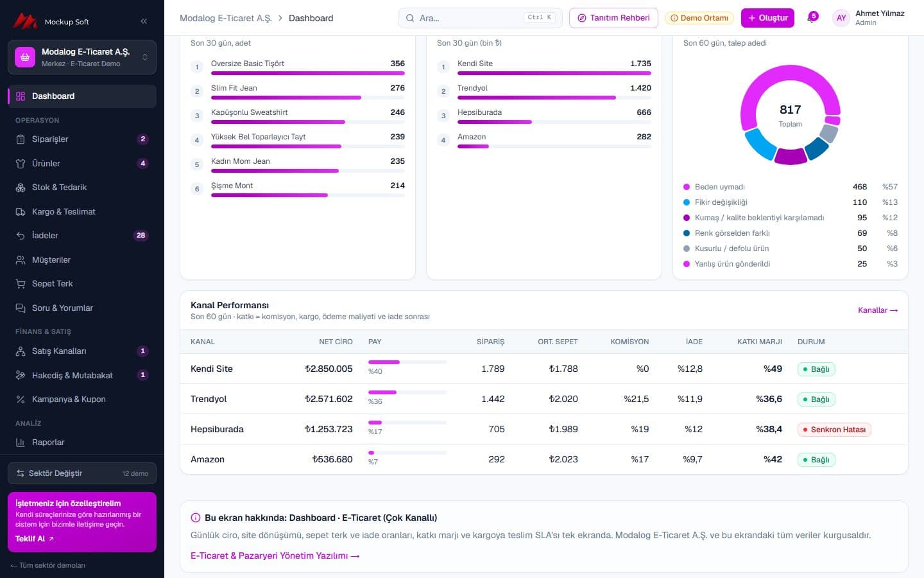Open the Siparişler menu entry

click(x=82, y=139)
